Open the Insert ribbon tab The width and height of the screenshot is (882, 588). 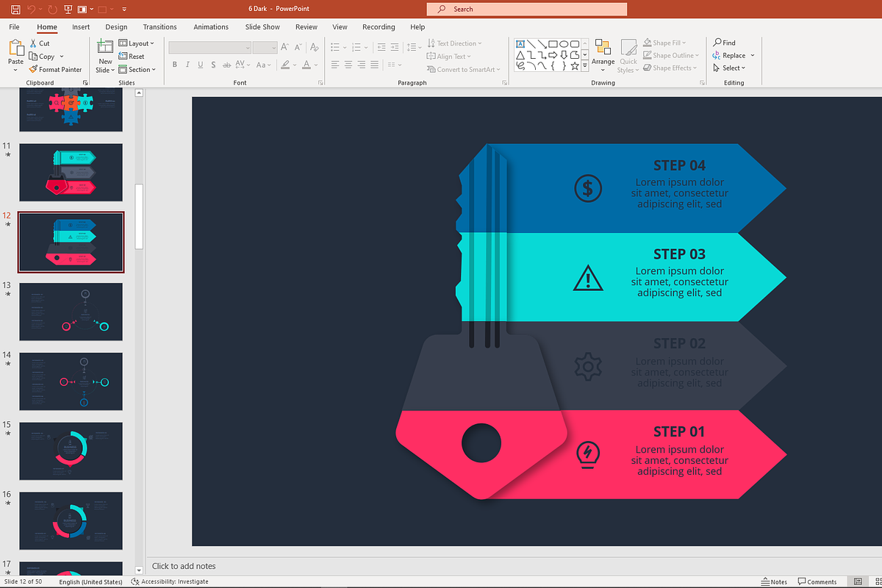pyautogui.click(x=81, y=26)
